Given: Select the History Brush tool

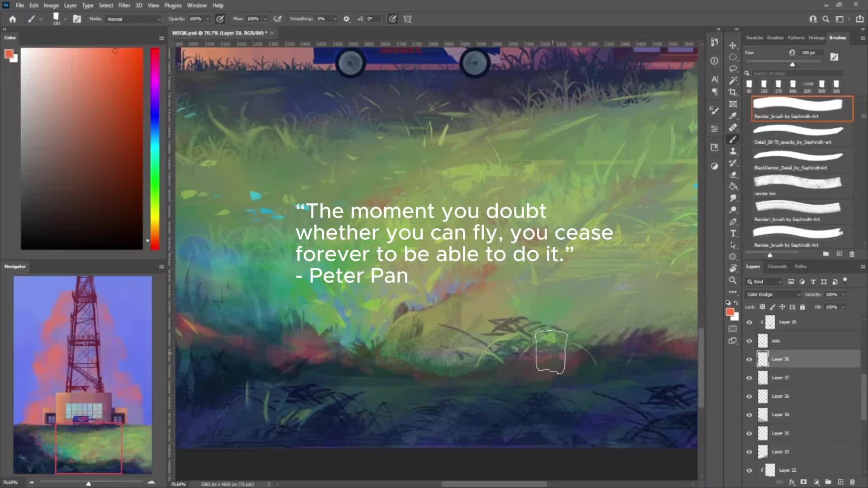Looking at the screenshot, I should [733, 163].
